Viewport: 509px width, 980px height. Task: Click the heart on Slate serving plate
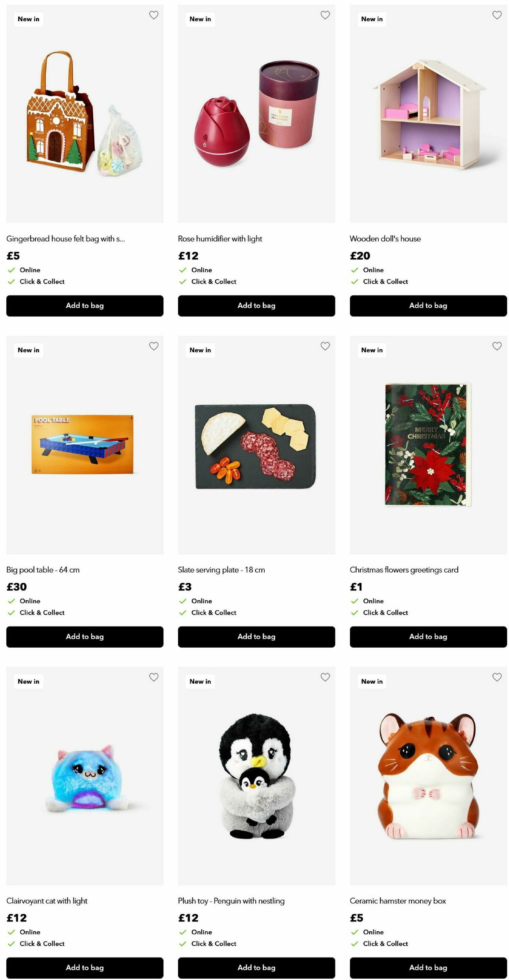click(325, 346)
